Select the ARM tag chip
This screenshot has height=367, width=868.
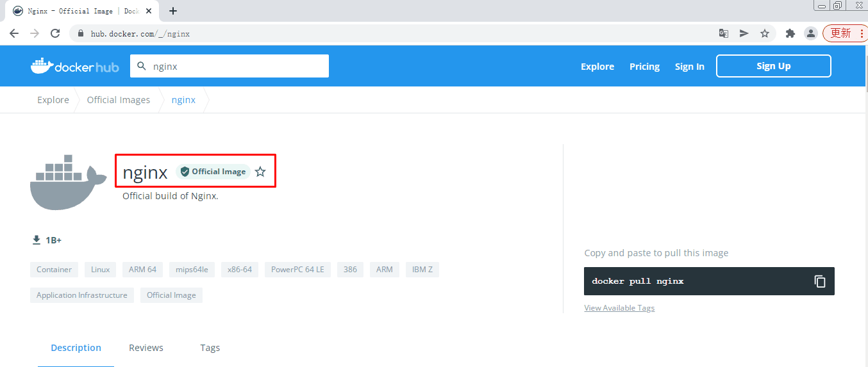pyautogui.click(x=385, y=270)
